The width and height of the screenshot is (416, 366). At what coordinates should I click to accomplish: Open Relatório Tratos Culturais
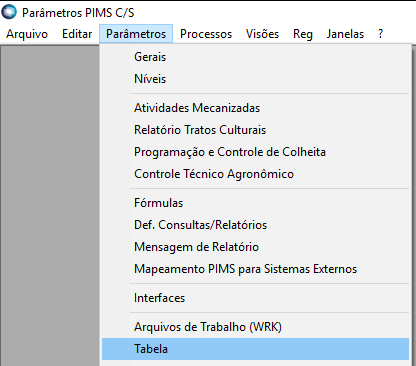255,130
